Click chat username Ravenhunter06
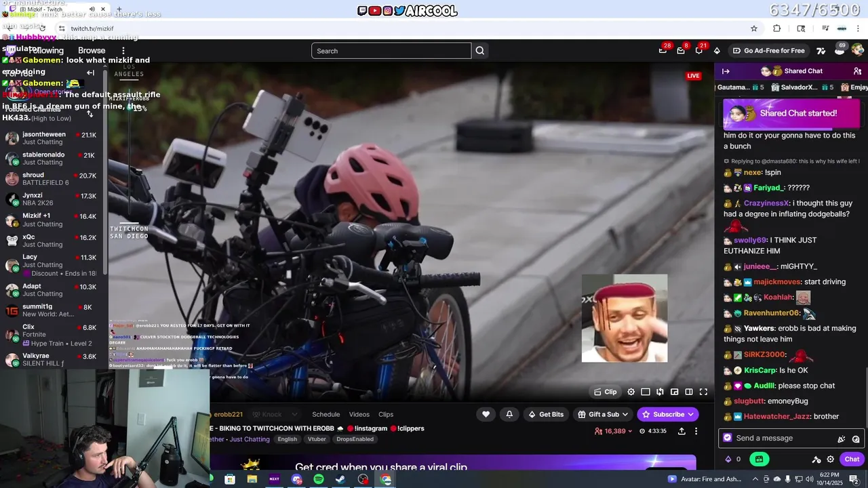Viewport: 868px width, 488px height. pos(772,313)
